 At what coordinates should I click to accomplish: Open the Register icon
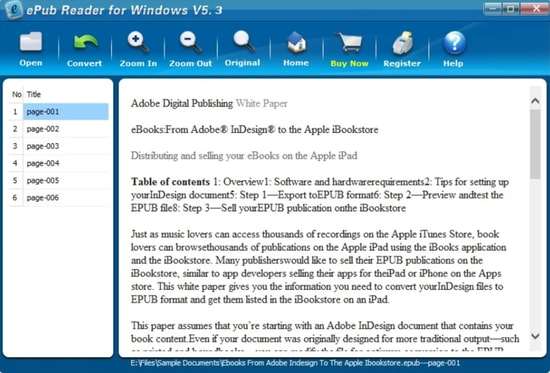click(402, 42)
